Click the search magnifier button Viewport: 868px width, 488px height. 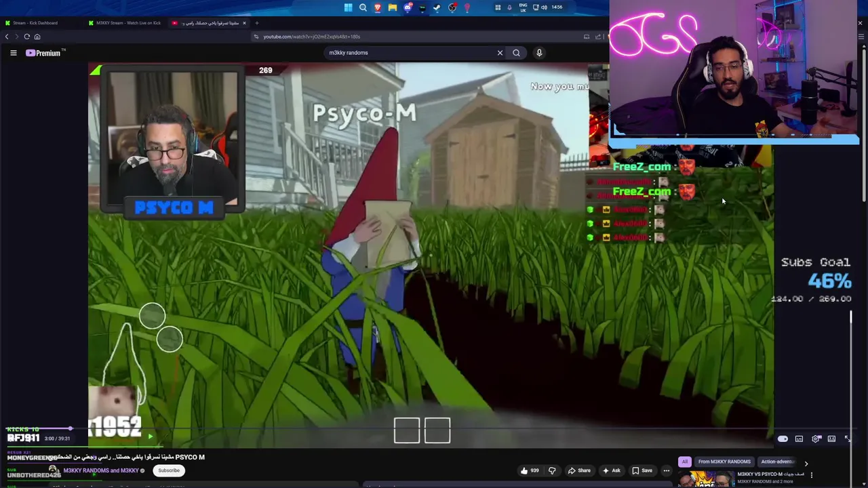coord(516,53)
